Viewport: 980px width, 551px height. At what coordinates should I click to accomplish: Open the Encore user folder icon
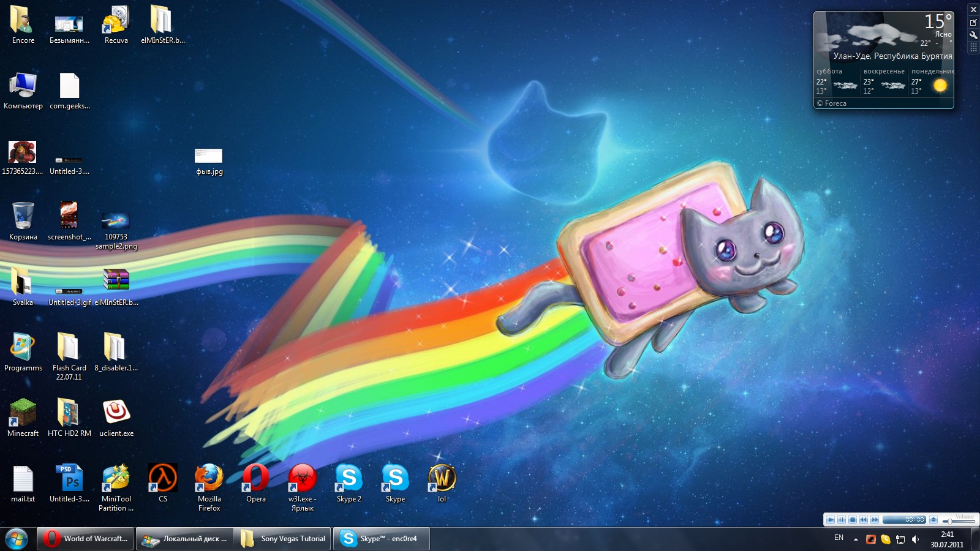pos(23,24)
